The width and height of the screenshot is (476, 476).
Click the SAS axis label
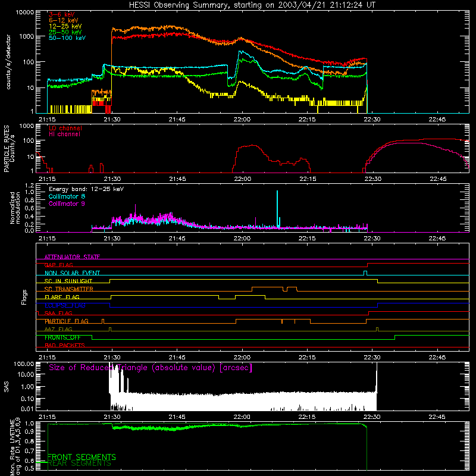(x=7, y=387)
